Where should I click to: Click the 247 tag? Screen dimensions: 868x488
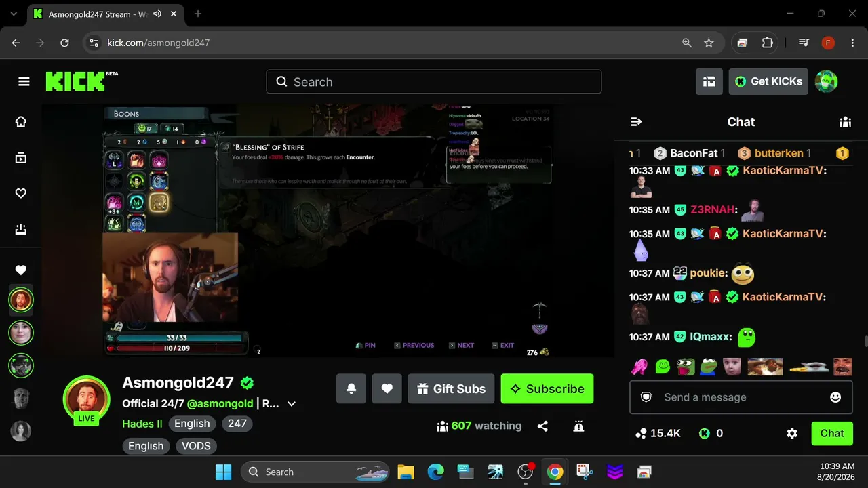(237, 424)
